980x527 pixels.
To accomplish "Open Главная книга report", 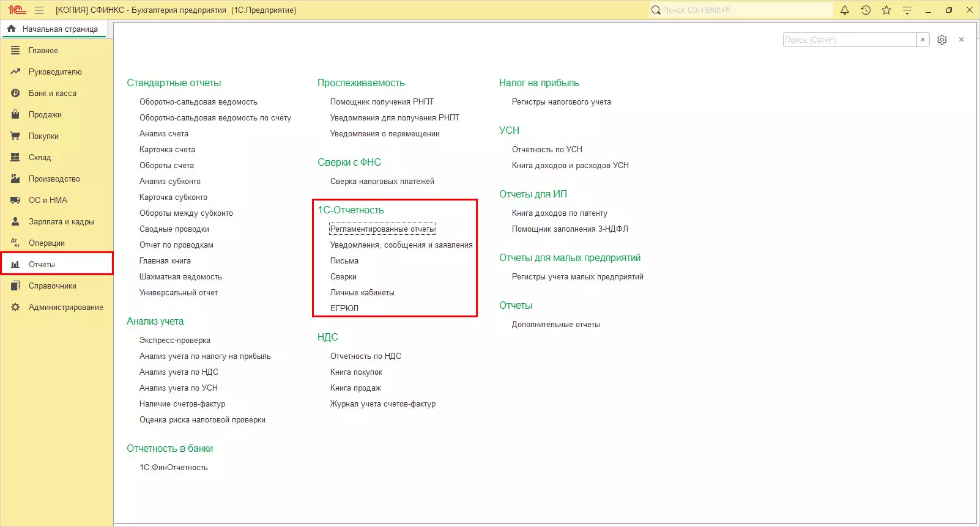I will pos(165,261).
